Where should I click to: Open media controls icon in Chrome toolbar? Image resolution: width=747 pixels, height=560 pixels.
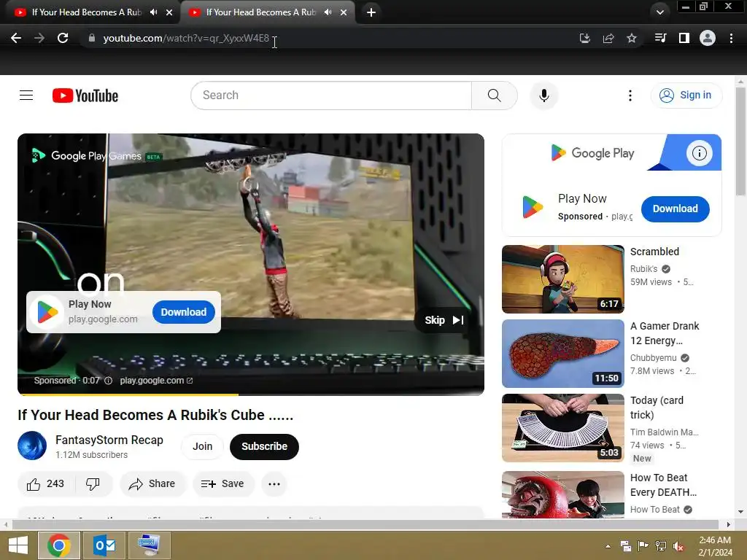point(660,38)
